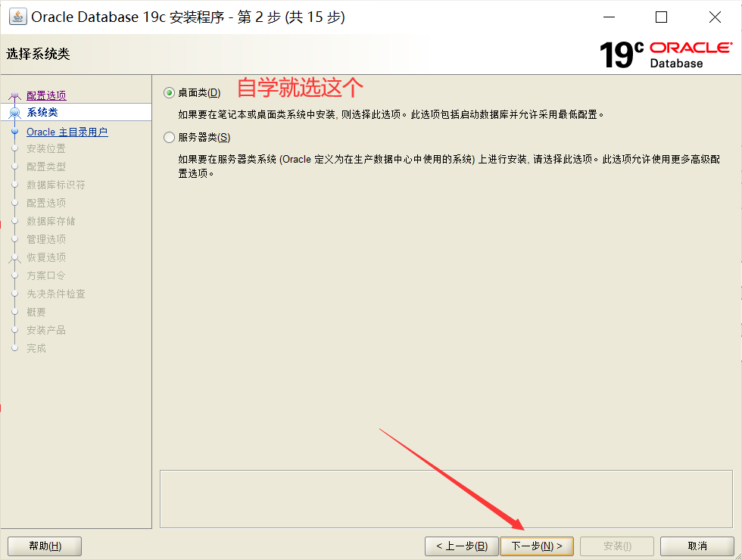Image resolution: width=742 pixels, height=560 pixels.
Task: Open help with the 帮助(H) button
Action: click(x=44, y=546)
